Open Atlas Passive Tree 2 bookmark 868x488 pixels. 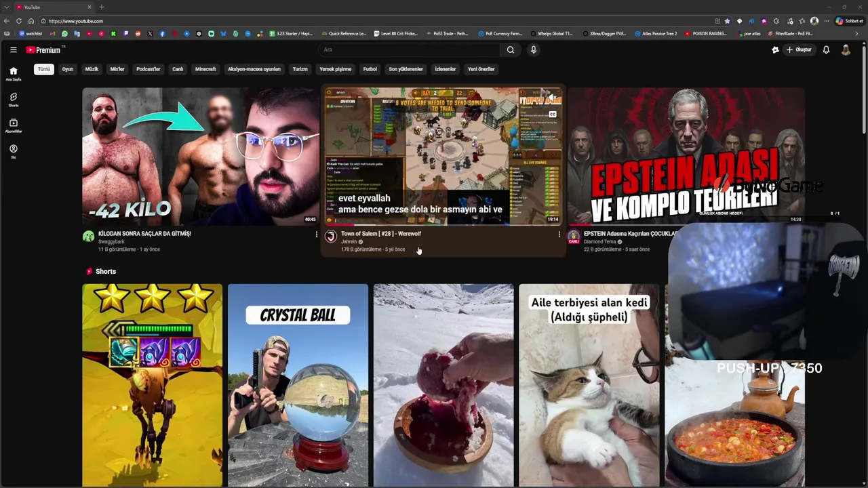pos(656,33)
